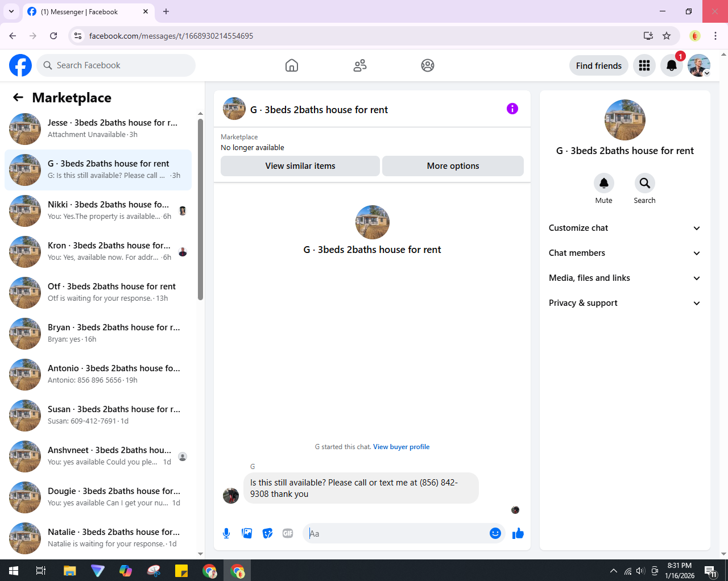Attach a photo file icon
This screenshot has width=728, height=581.
coord(247,533)
